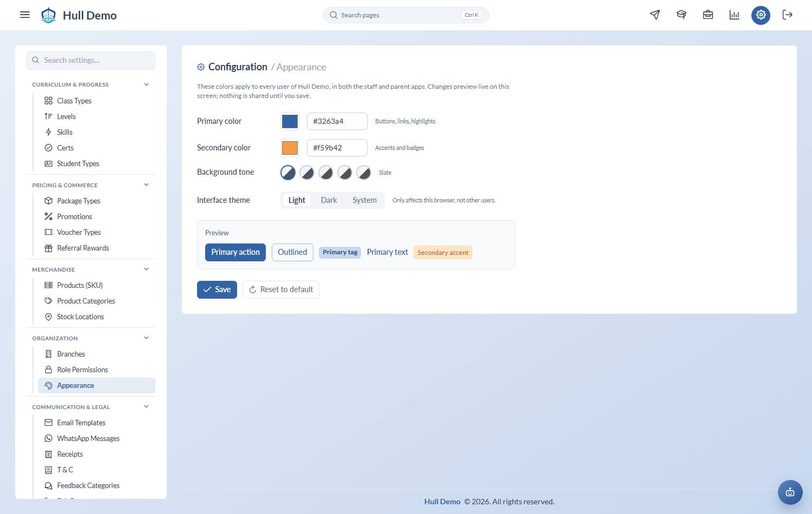Go to Promotions settings
This screenshot has width=812, height=514.
click(96, 216)
